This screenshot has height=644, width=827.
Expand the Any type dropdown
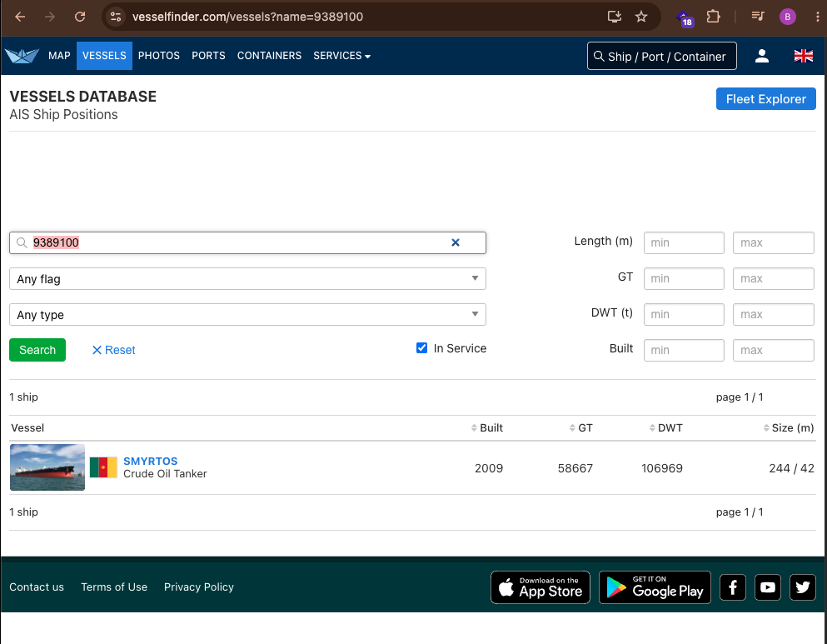(247, 314)
